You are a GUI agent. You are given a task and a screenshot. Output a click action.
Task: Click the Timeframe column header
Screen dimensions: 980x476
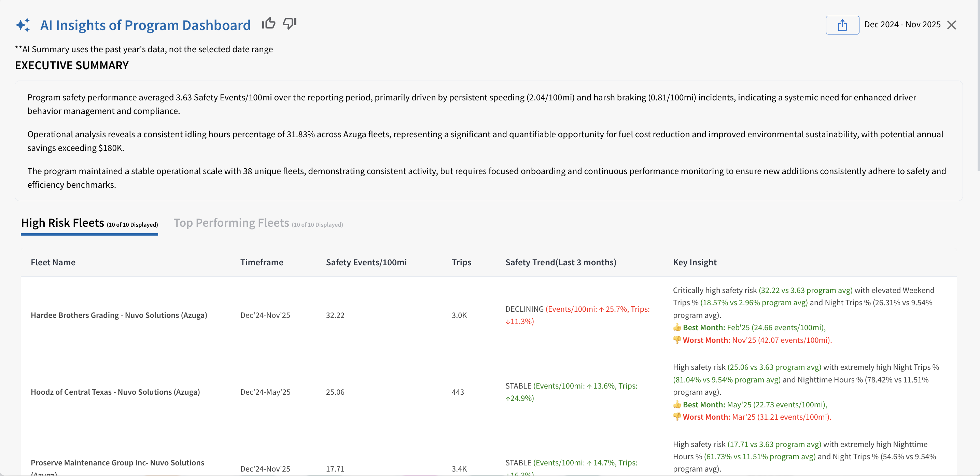(x=261, y=262)
